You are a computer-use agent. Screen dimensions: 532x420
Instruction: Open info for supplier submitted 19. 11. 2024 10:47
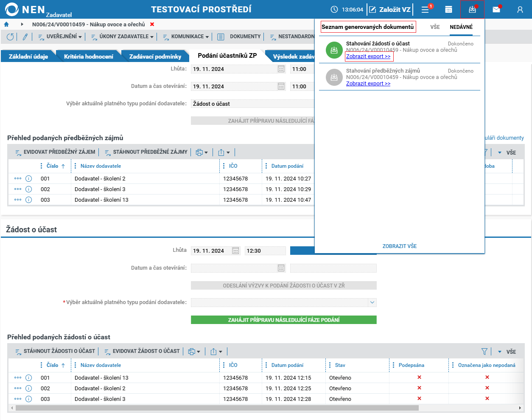(x=28, y=200)
